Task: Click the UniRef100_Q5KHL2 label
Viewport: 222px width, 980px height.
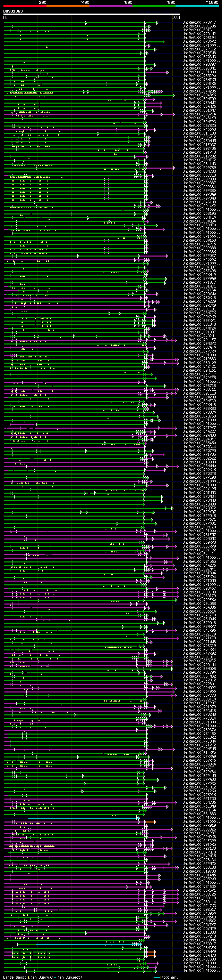Action: 199,787
